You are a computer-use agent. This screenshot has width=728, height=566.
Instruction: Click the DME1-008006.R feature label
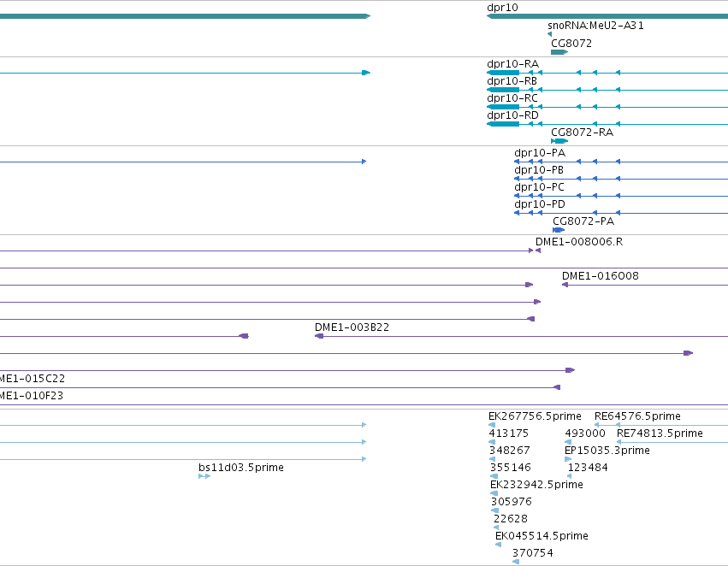click(579, 242)
